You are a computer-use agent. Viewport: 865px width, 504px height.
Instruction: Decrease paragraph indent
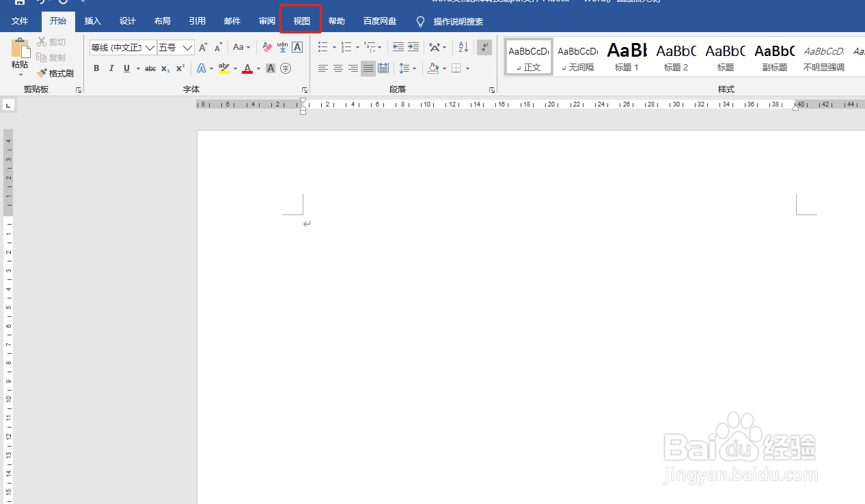click(x=398, y=47)
